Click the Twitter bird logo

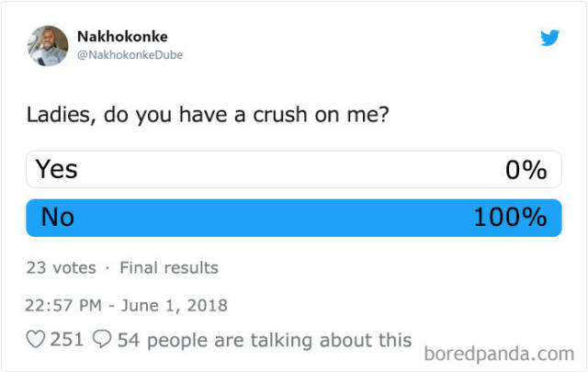pos(549,38)
